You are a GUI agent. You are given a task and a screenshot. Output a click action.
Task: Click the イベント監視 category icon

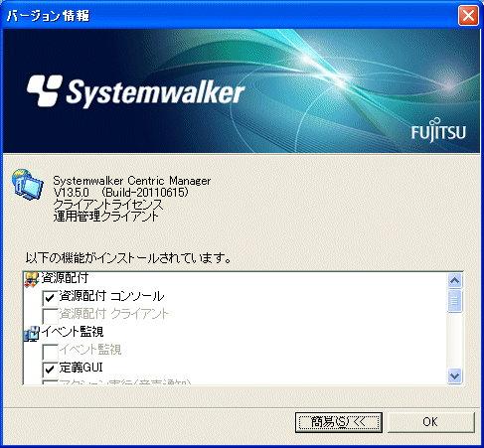(32, 333)
